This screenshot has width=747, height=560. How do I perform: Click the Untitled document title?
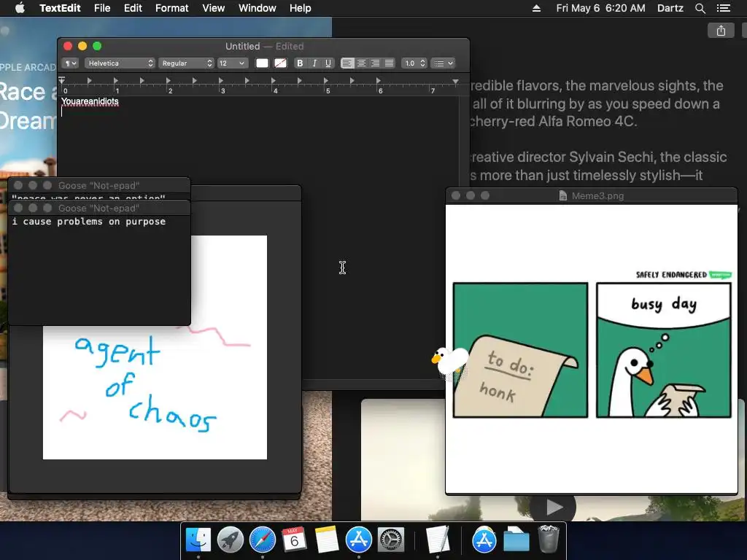[x=242, y=46]
